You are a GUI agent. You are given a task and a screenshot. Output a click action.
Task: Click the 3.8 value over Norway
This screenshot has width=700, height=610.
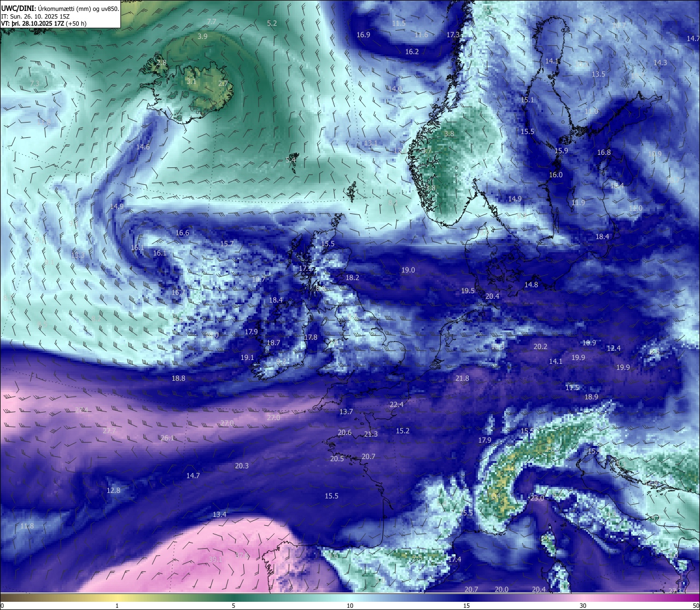pyautogui.click(x=449, y=133)
